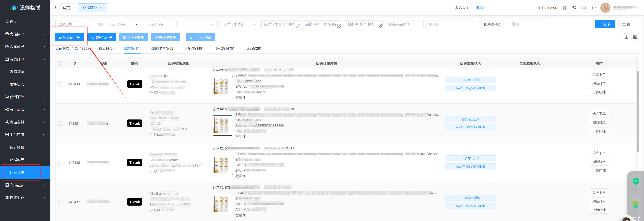Screen dimensions: 644x221
Task: Open the notification bell icon
Action: pos(584,8)
